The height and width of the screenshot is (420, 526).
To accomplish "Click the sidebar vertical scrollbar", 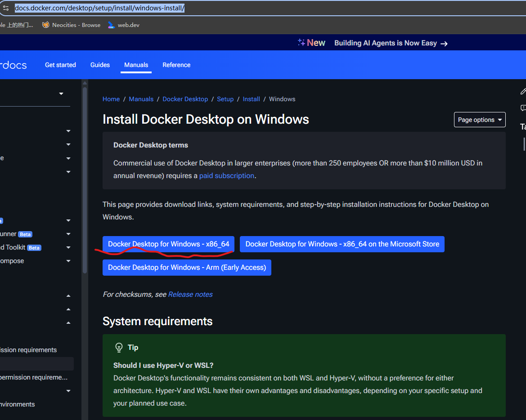I will pos(85,181).
